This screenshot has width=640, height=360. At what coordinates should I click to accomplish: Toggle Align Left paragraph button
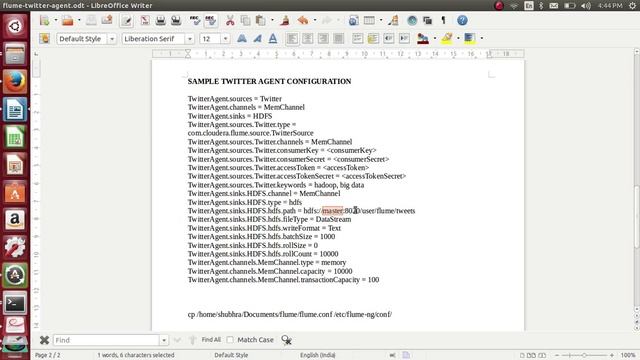click(x=292, y=39)
